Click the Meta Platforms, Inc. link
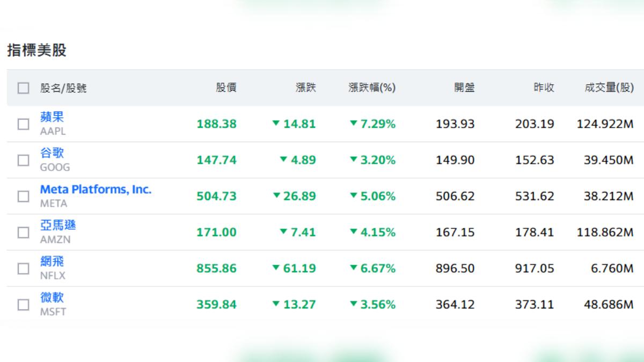The image size is (644, 362). (x=96, y=189)
